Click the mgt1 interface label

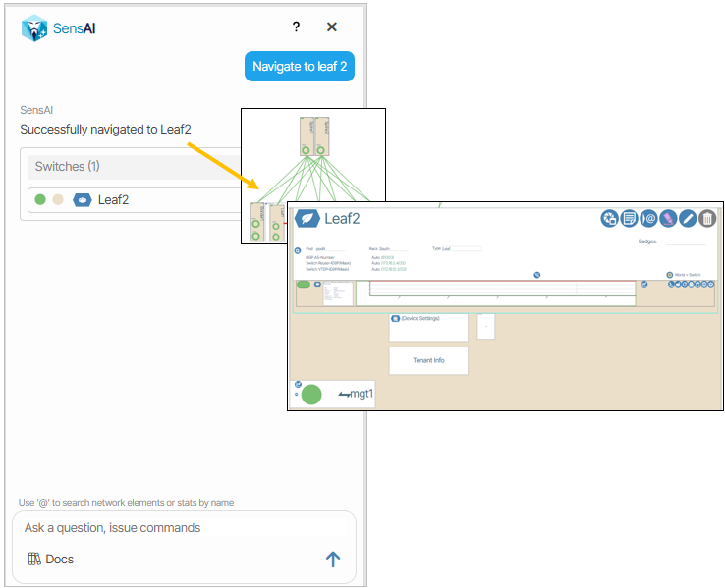362,394
